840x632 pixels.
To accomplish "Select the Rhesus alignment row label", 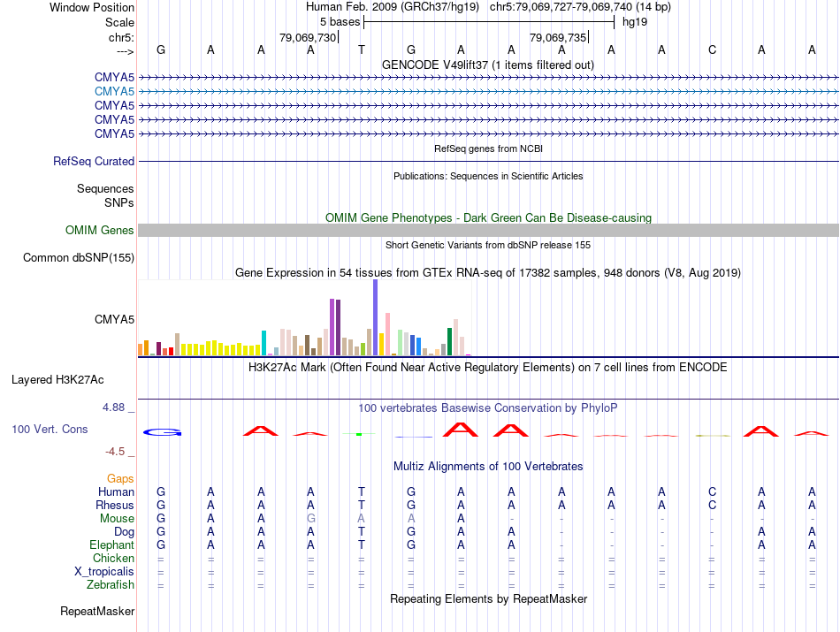I will point(115,505).
